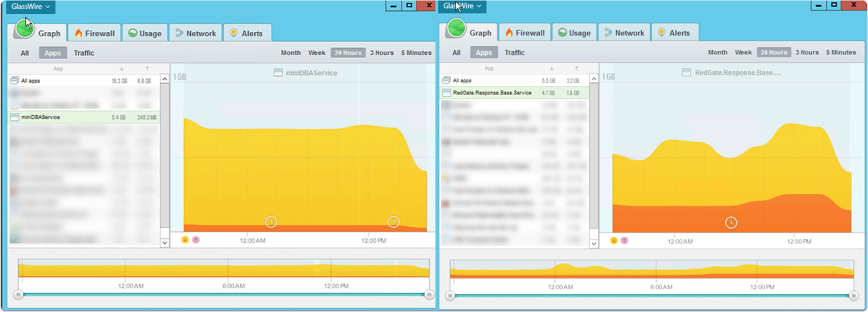Sort by upload column in right window
Screen dimensions: 868x312
click(576, 69)
